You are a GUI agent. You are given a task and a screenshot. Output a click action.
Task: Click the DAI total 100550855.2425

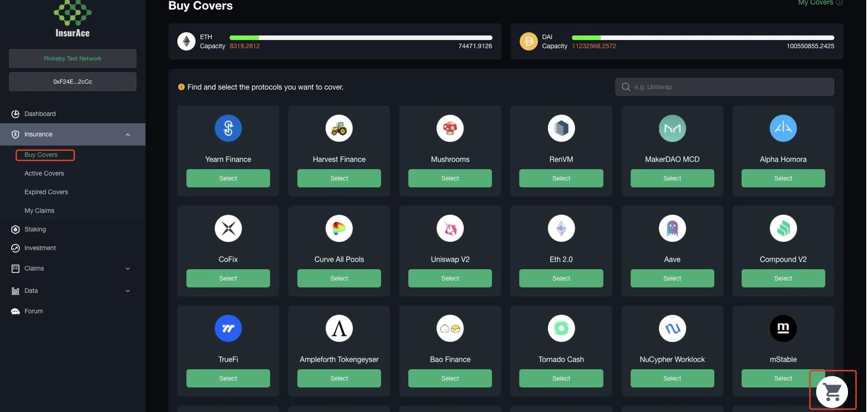click(810, 46)
